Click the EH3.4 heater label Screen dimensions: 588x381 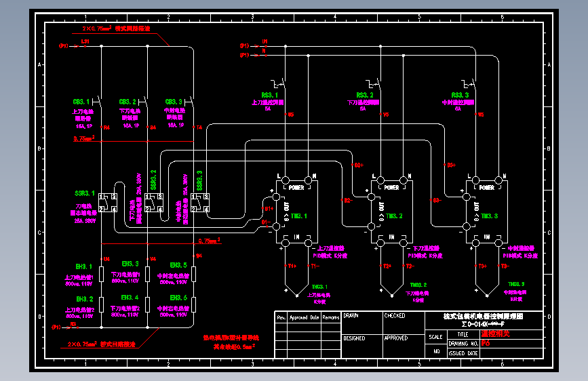point(130,298)
